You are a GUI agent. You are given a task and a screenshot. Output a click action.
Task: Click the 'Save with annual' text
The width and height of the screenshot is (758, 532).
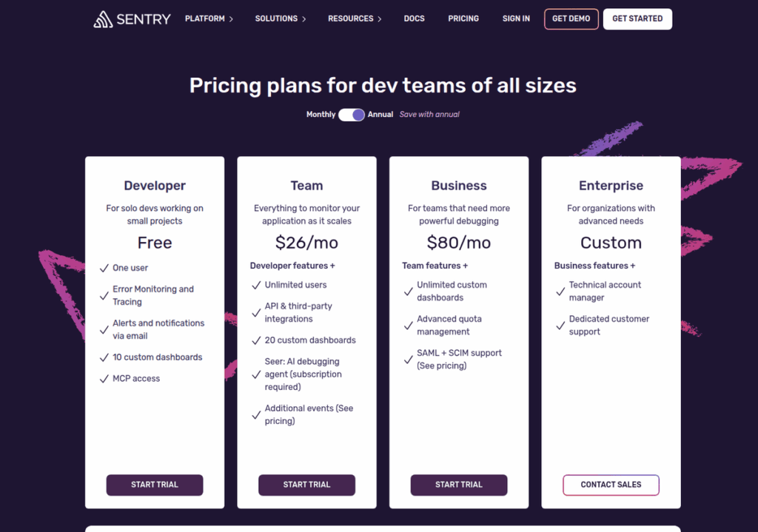click(x=429, y=115)
